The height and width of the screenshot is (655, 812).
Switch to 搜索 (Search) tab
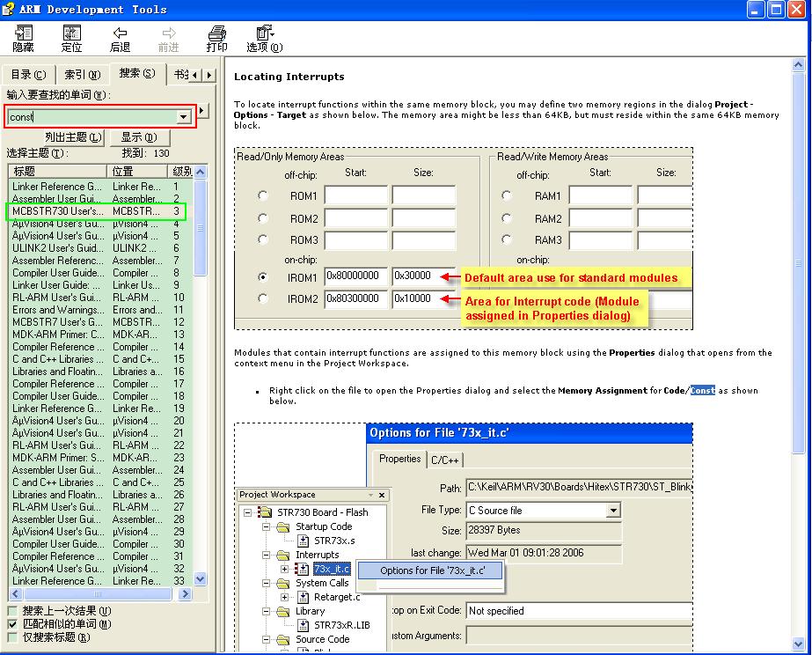coord(137,73)
